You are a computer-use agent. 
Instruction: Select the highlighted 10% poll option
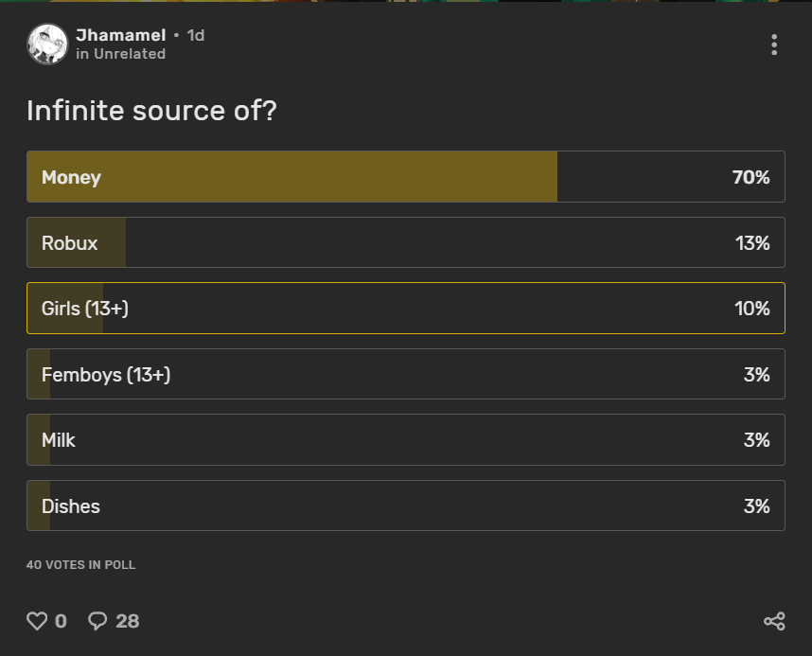tap(405, 309)
